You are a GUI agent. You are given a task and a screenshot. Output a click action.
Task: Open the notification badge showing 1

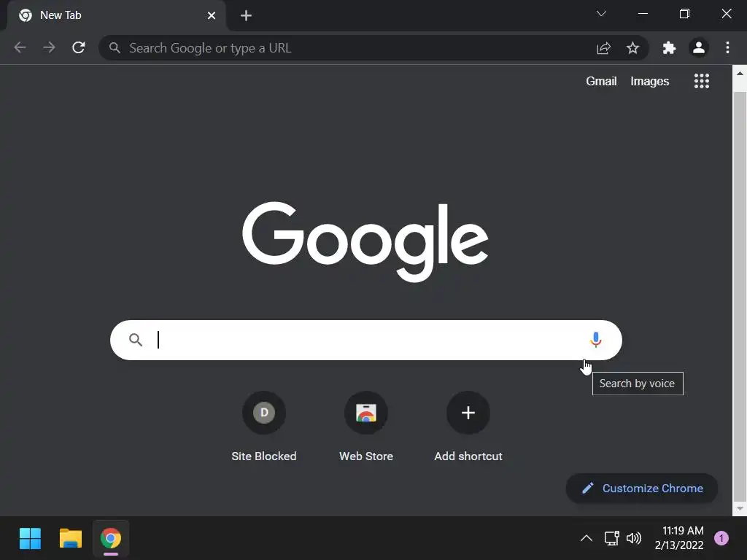tap(721, 538)
